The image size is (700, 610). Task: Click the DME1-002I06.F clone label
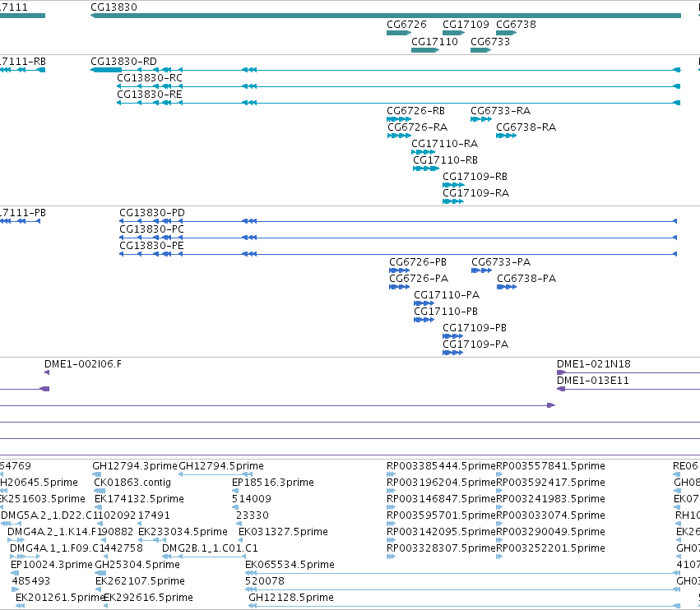83,364
